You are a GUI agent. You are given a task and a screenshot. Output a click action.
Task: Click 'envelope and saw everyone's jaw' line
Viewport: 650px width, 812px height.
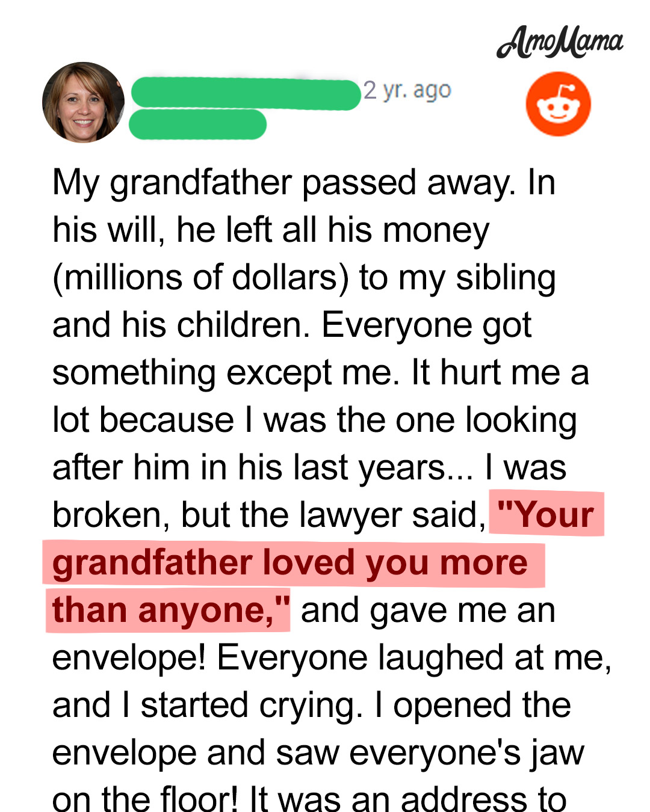[x=318, y=753]
